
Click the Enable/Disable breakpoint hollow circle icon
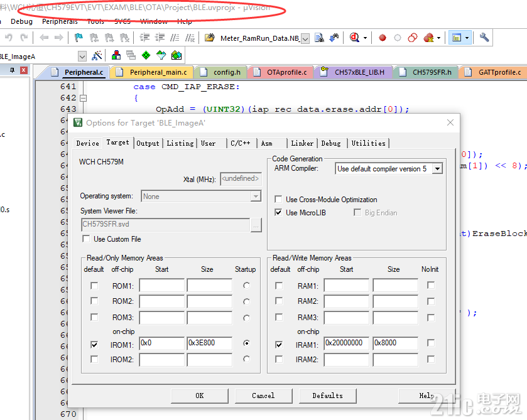point(397,38)
